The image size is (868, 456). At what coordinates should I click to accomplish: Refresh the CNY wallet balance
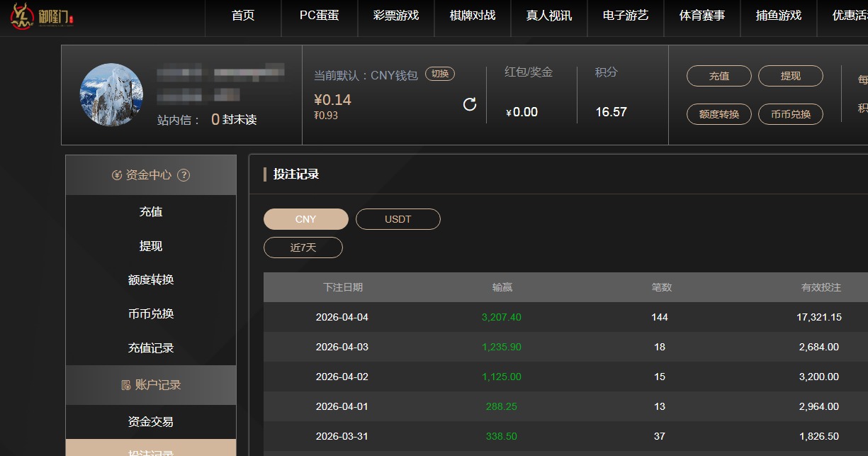[470, 104]
